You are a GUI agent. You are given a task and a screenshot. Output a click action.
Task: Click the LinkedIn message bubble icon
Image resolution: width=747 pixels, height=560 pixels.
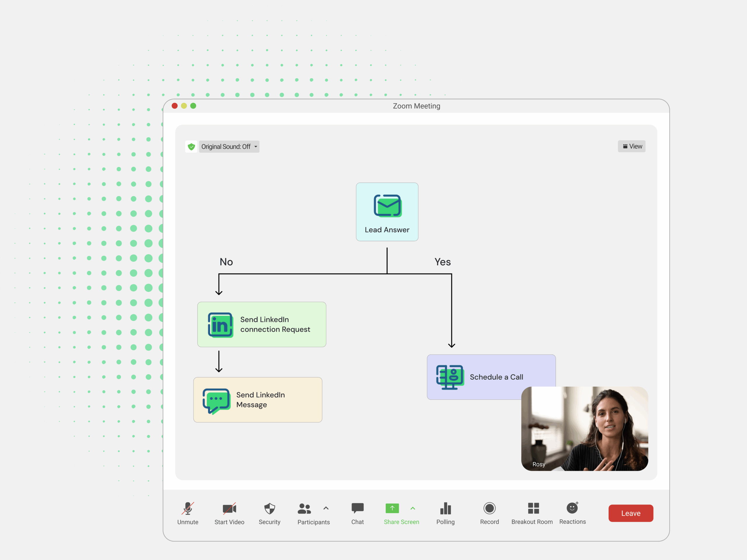pyautogui.click(x=216, y=401)
